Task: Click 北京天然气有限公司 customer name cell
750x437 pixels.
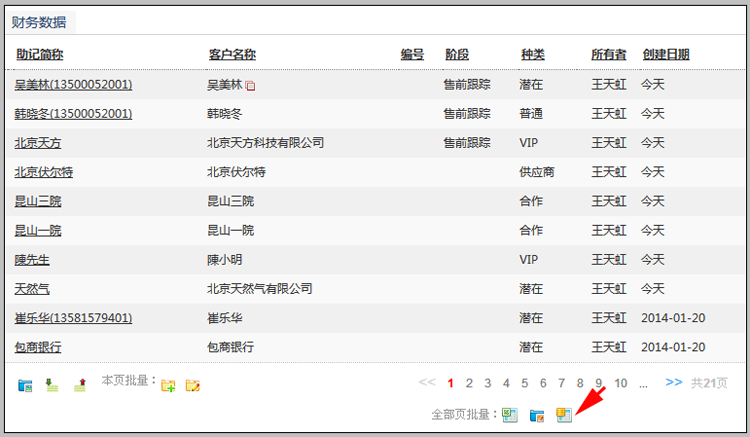Action: coord(260,289)
